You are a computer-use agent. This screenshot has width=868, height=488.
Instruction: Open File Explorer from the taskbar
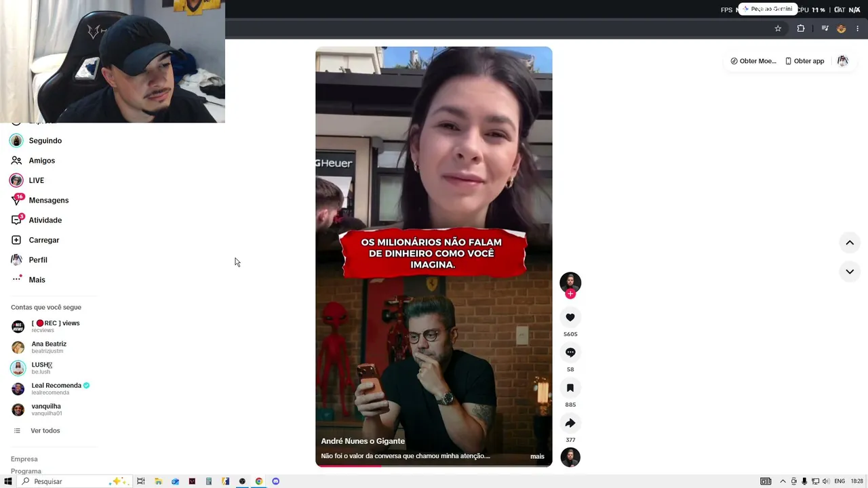click(x=158, y=481)
